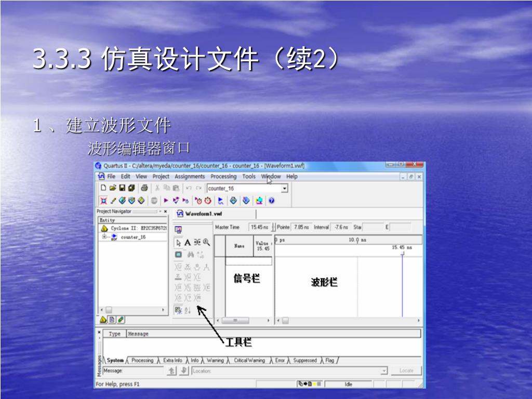Viewport: 532px width, 399px height.
Task: Click the Name column header
Action: (x=239, y=246)
